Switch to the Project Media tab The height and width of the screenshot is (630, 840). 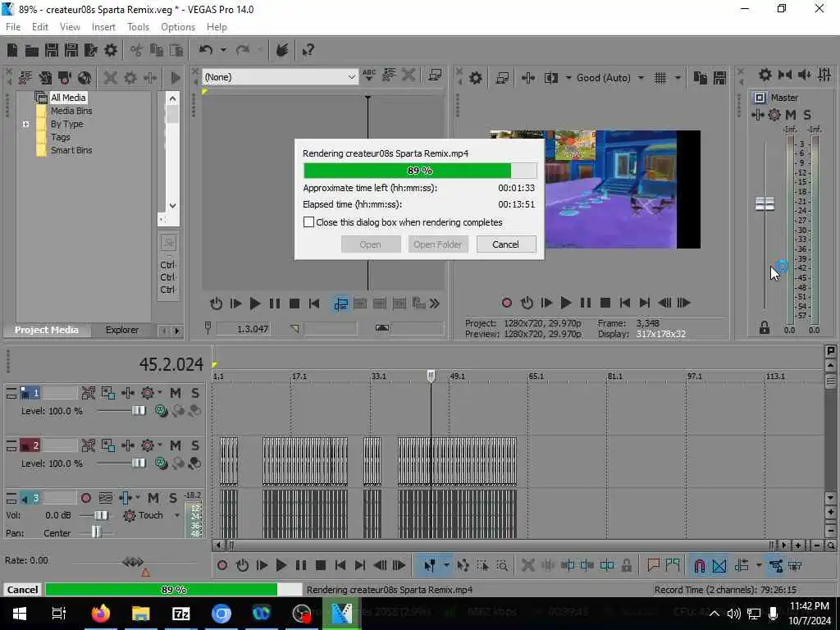pos(47,330)
